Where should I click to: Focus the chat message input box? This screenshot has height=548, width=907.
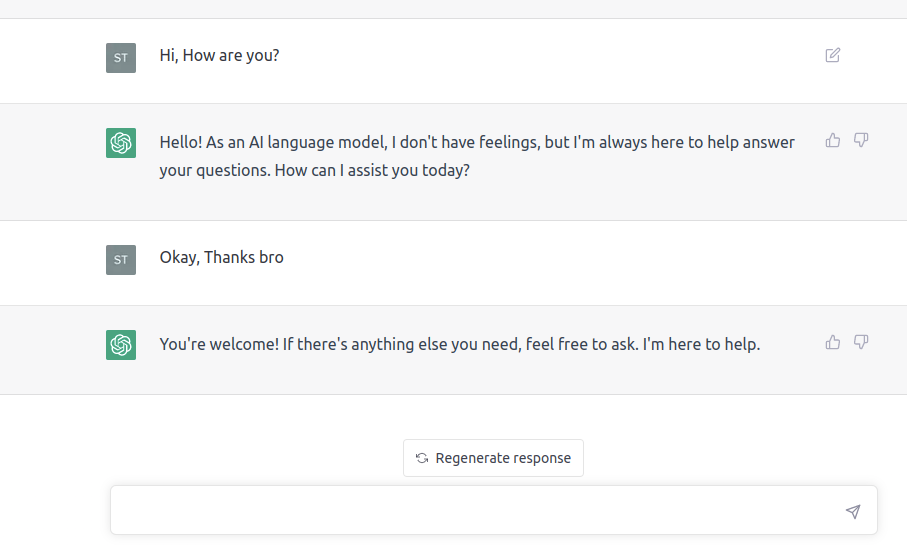coord(493,510)
